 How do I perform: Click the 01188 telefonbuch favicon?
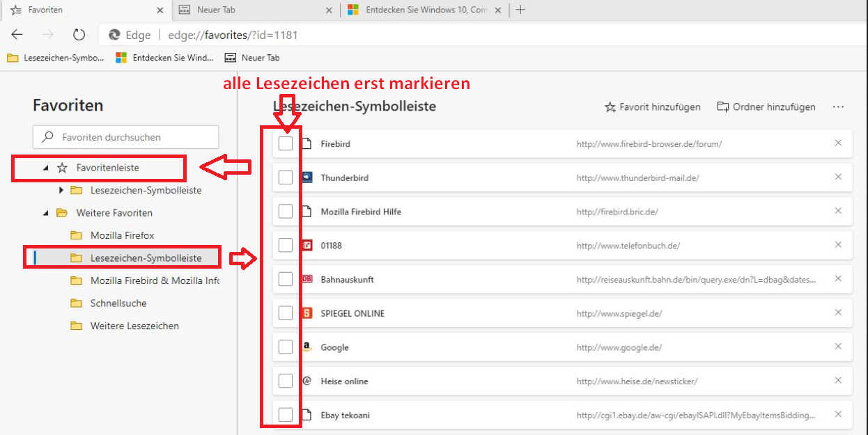(307, 245)
